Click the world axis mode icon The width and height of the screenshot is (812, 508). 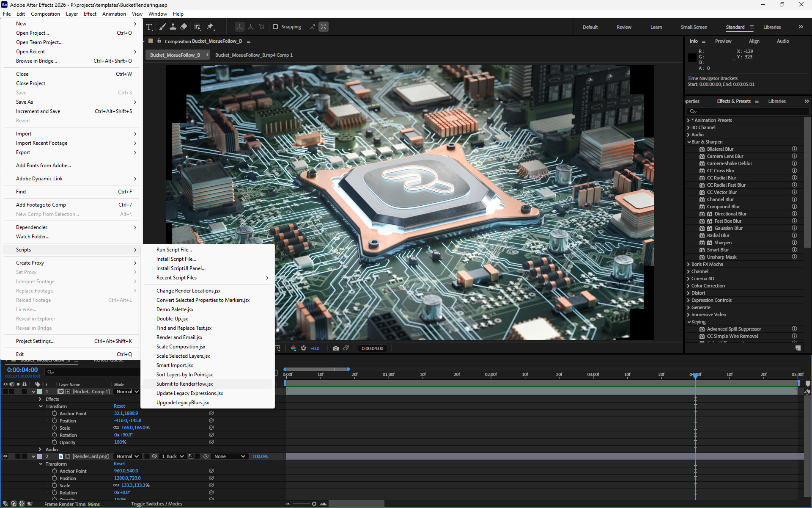click(x=251, y=27)
